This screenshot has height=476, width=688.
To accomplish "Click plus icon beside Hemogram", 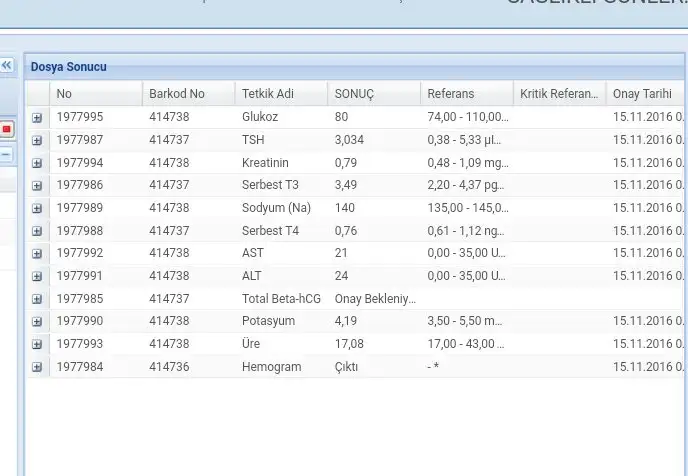I will 37,367.
